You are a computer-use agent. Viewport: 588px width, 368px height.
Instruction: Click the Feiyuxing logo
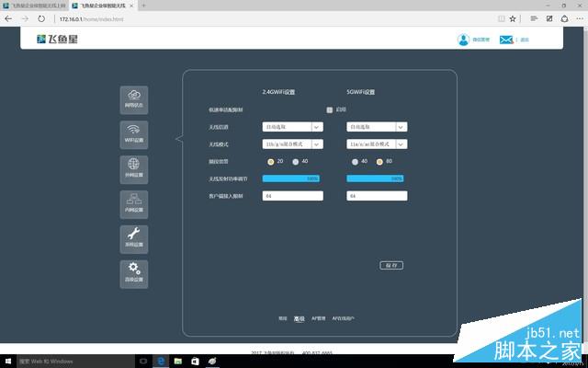57,39
